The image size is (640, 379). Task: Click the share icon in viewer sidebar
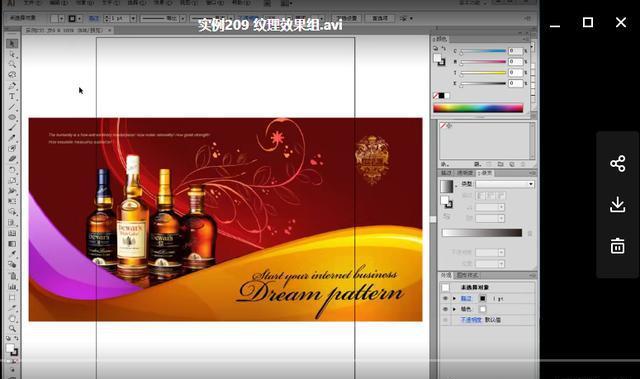[x=618, y=163]
